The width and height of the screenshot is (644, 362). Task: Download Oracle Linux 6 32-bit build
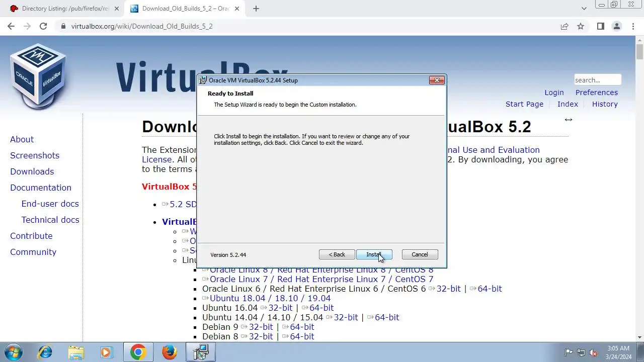coord(448,289)
